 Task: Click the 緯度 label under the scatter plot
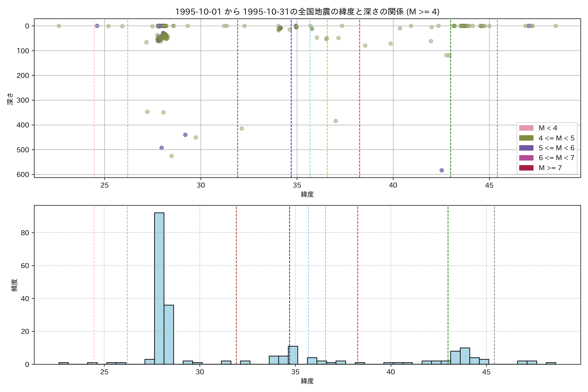[x=307, y=194]
